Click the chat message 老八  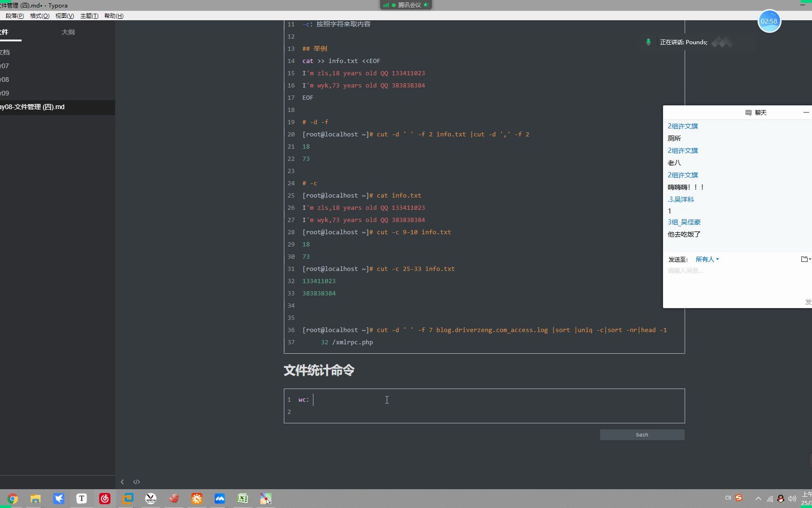674,163
